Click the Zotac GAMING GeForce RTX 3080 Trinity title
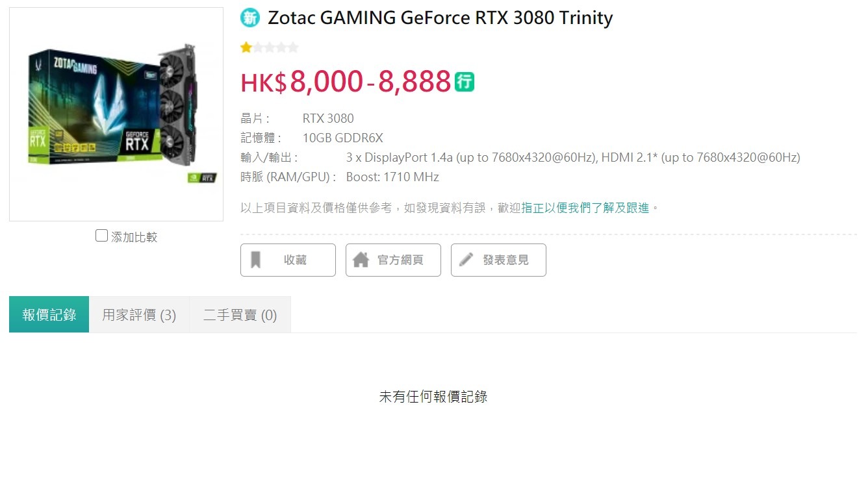 (440, 18)
